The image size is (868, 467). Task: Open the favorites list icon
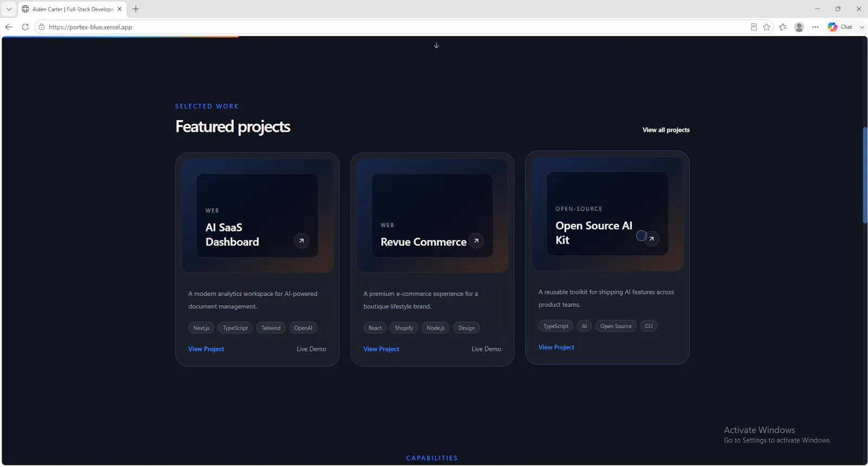click(783, 27)
